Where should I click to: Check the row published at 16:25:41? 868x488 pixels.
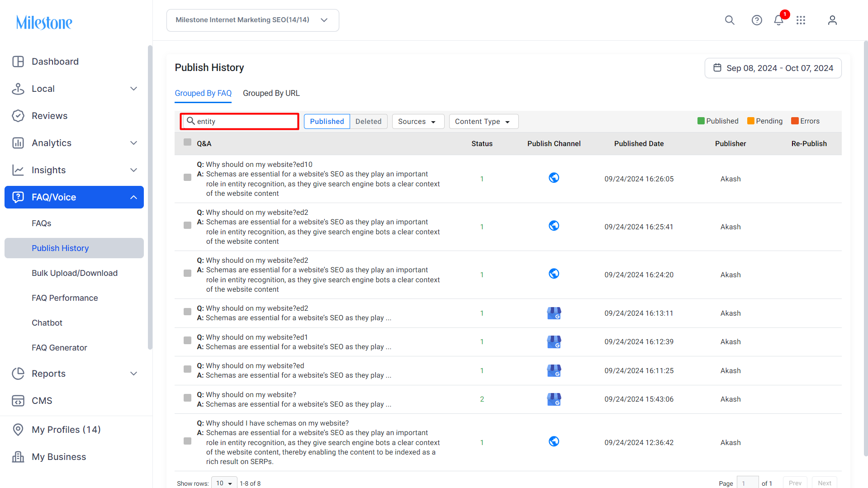(x=187, y=226)
